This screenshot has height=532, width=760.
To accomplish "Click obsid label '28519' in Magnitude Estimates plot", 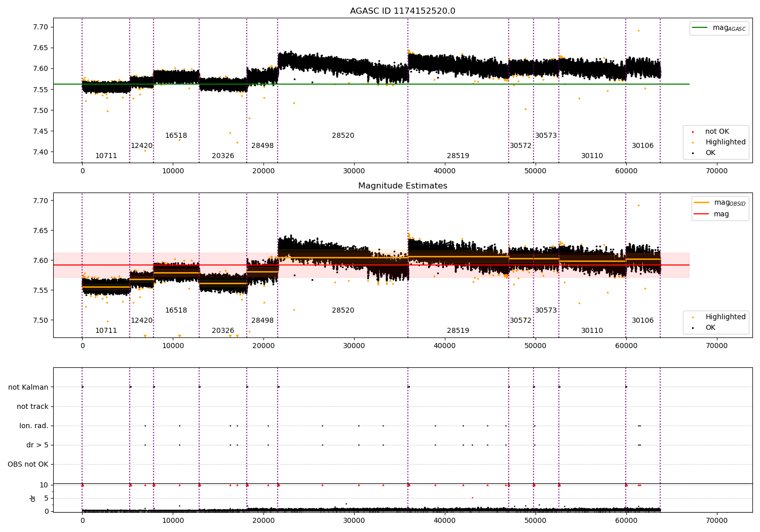I will click(458, 331).
